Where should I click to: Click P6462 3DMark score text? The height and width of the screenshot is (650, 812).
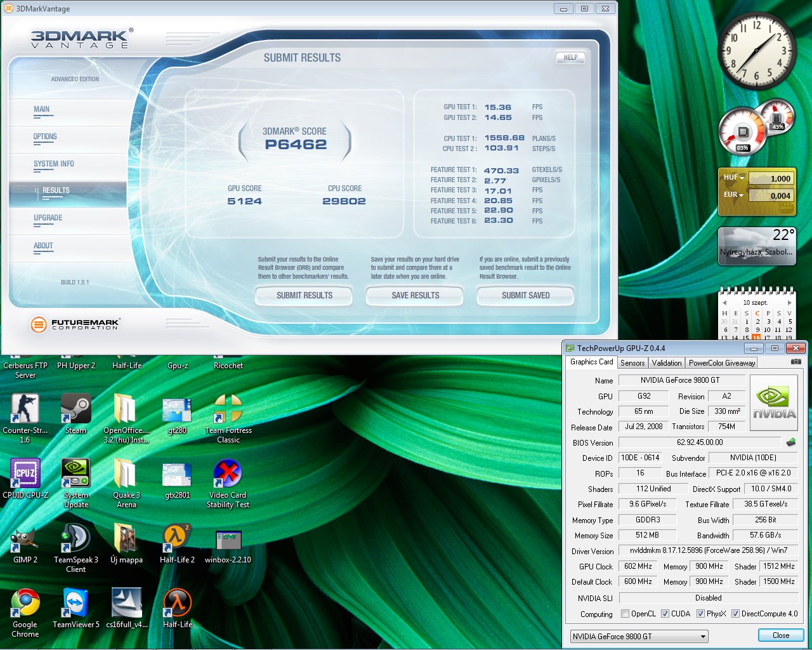[296, 144]
